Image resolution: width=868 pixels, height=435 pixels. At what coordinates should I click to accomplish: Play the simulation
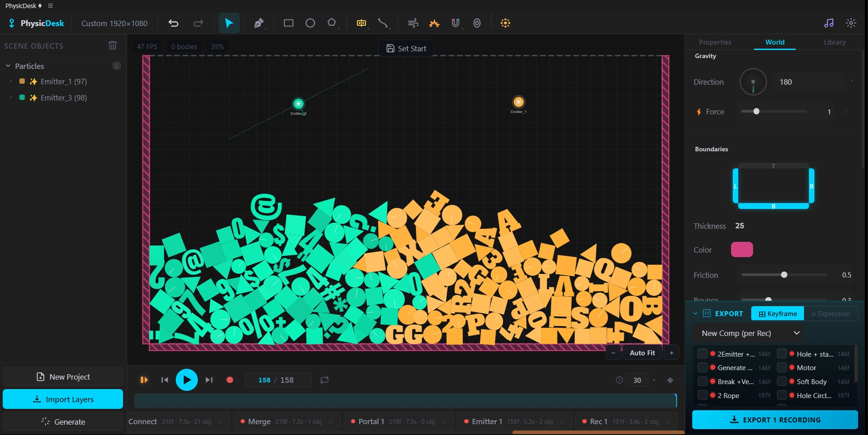pos(187,380)
